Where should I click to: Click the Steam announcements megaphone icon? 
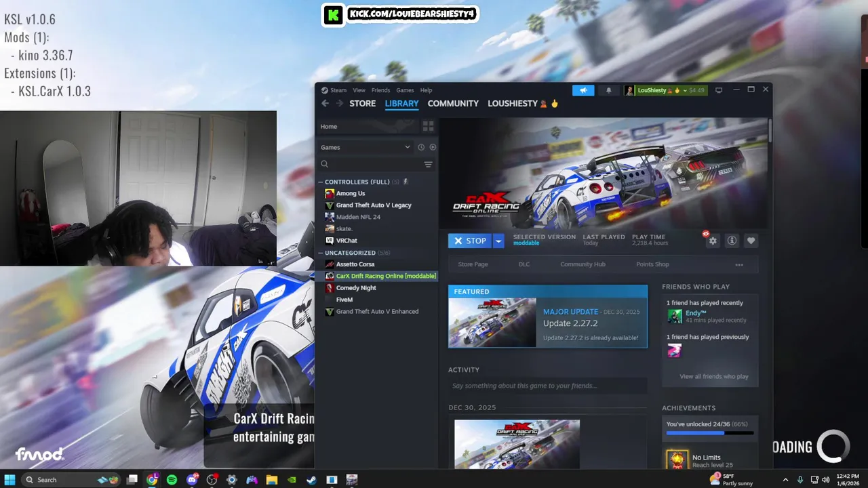(x=583, y=90)
